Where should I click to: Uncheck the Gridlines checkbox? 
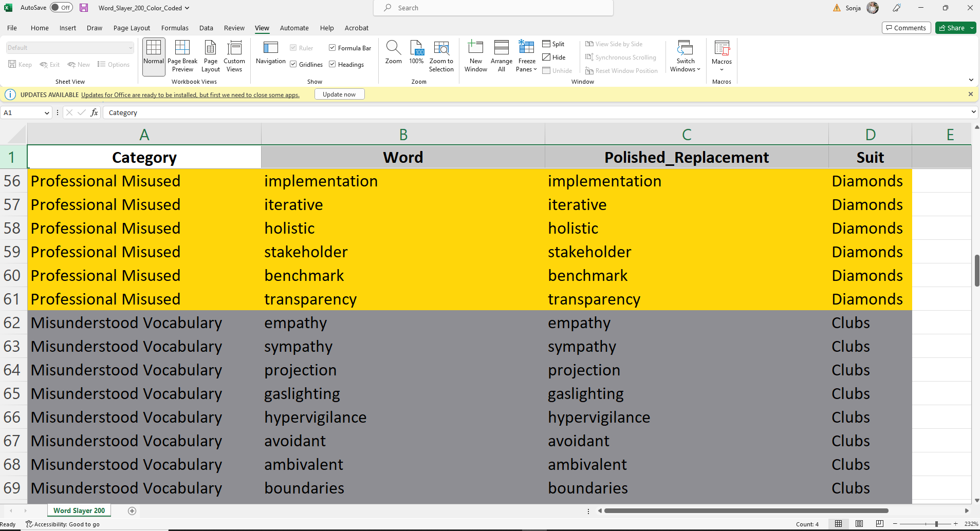point(293,64)
